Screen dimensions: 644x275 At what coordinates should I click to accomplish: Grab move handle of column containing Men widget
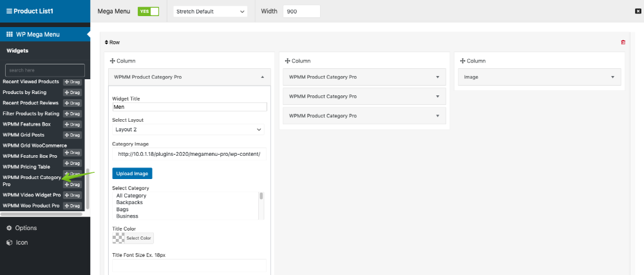[x=112, y=61]
